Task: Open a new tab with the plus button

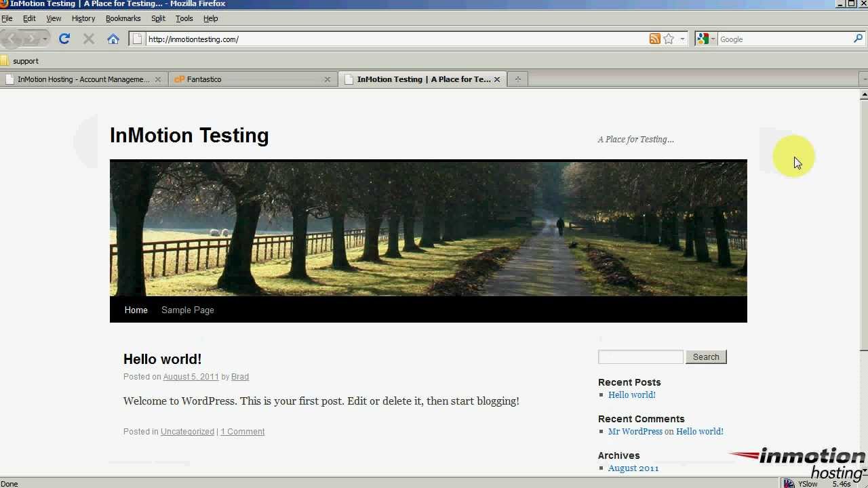Action: (x=517, y=79)
